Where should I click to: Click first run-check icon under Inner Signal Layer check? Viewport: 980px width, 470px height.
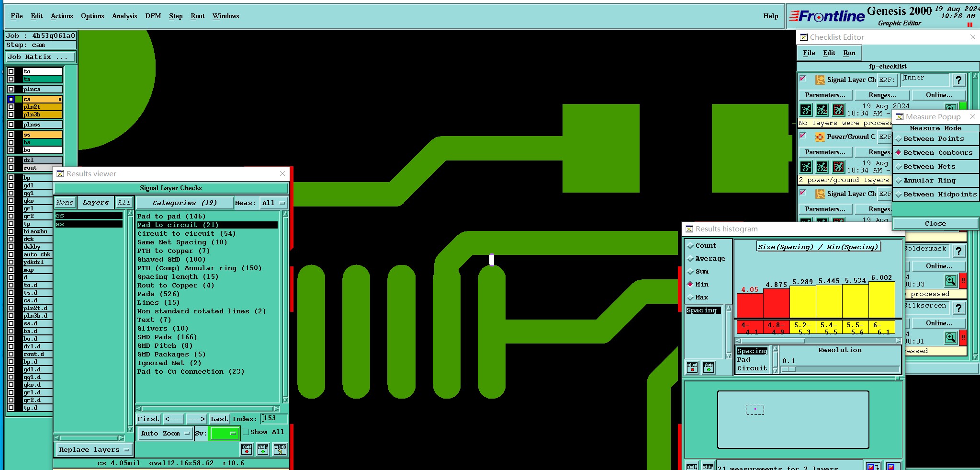(806, 110)
